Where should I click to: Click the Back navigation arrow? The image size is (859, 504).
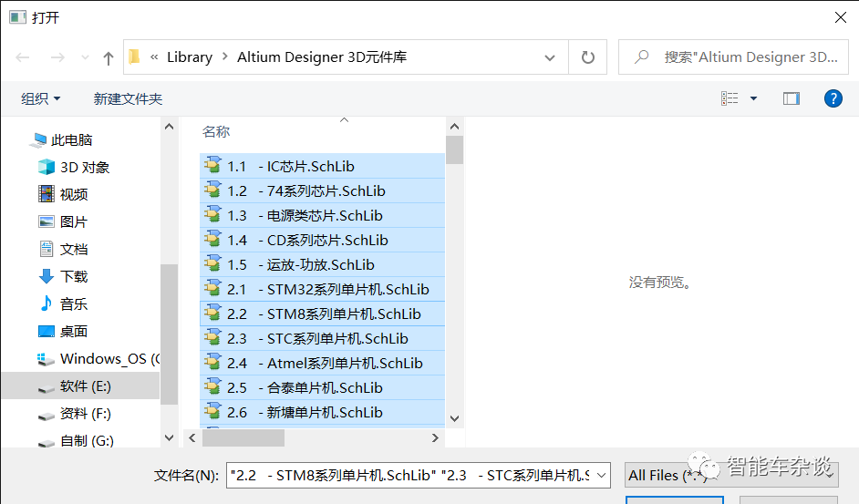(x=23, y=57)
